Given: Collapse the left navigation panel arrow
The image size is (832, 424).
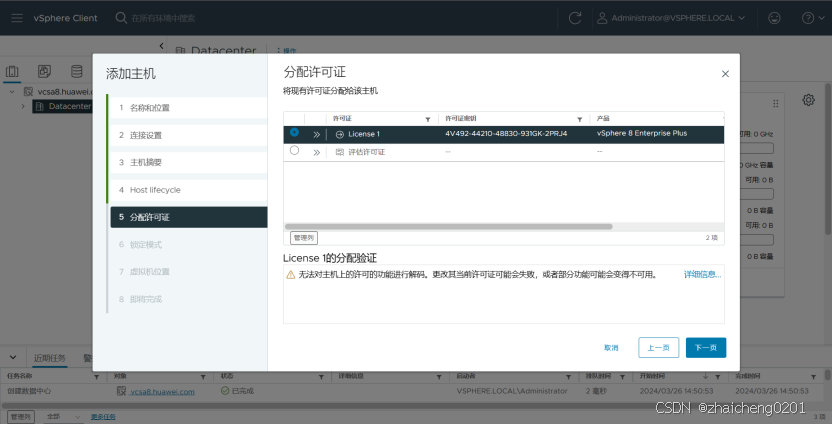Looking at the screenshot, I should coord(161,46).
